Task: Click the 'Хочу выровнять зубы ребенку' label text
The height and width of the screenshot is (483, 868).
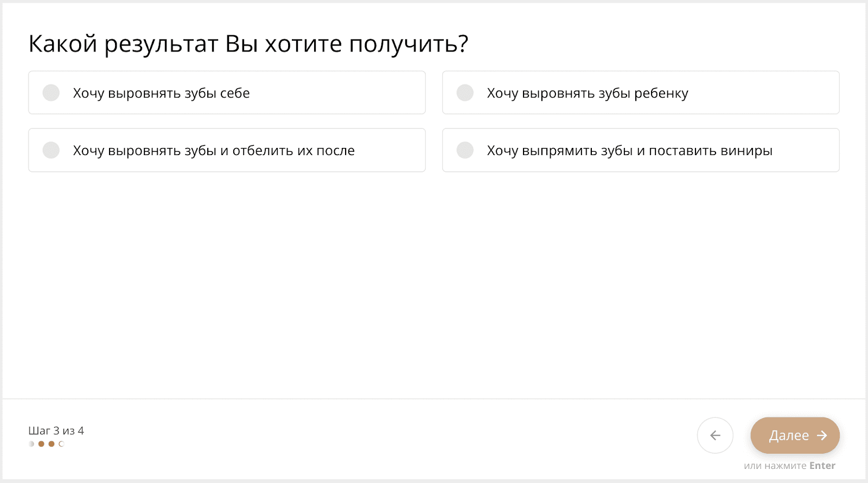Action: click(587, 93)
